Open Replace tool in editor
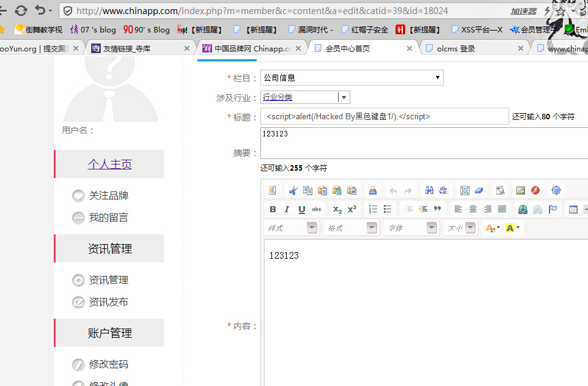This screenshot has width=588, height=386. coord(444,190)
